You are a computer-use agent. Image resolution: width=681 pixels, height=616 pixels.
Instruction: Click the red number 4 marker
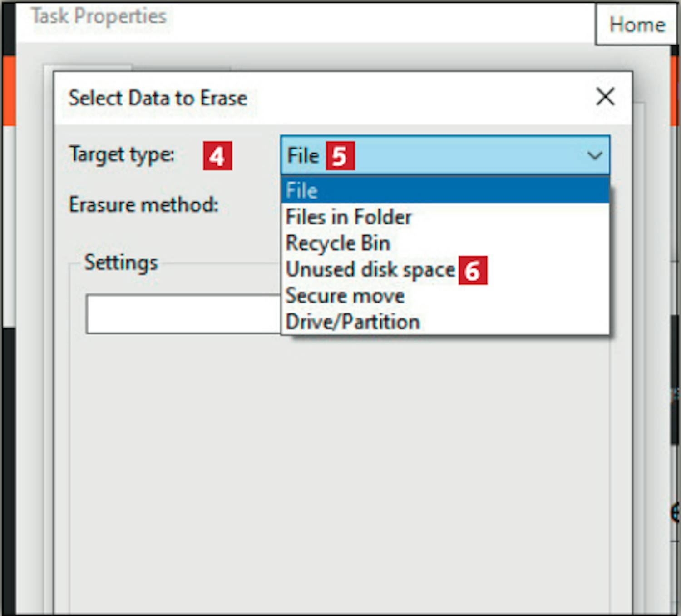(x=217, y=156)
